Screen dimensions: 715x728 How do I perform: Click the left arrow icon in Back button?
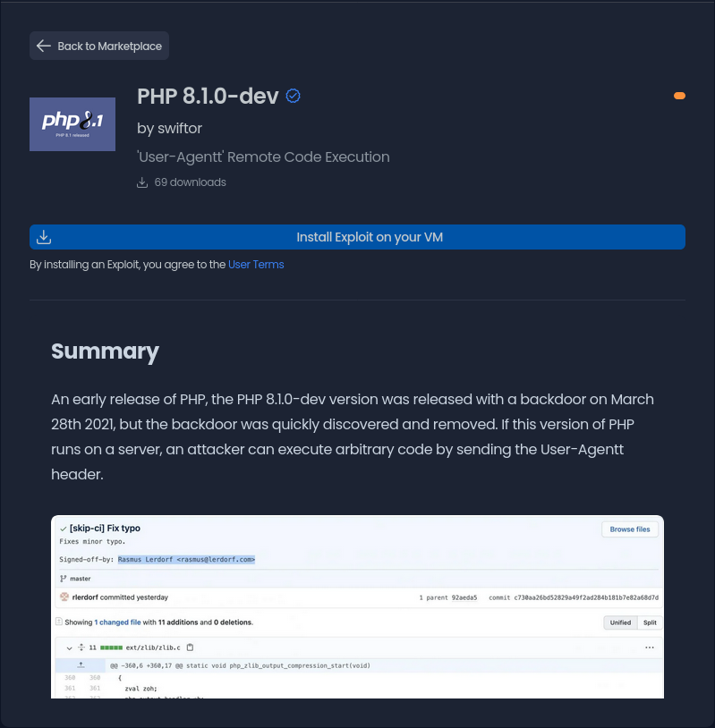click(44, 46)
